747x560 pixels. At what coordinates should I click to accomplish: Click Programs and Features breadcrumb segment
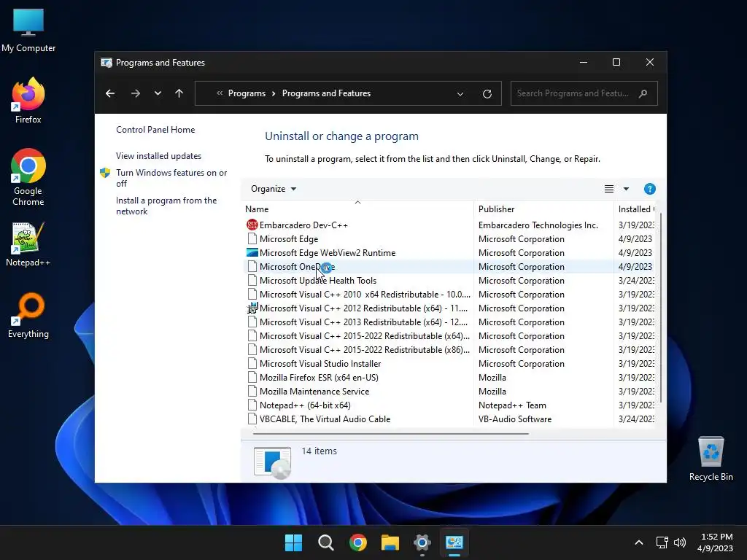point(326,93)
